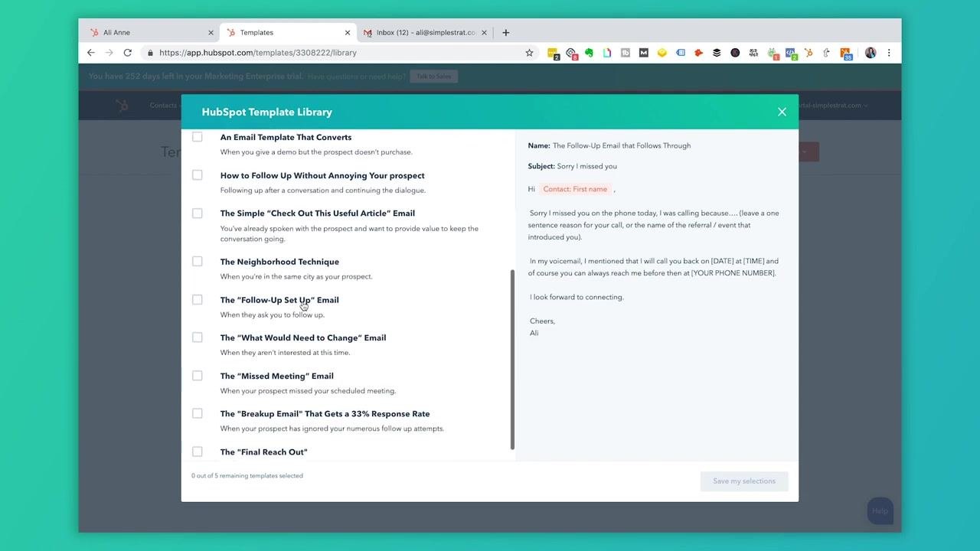
Task: Click '0 out of 5 remaining templates selected'
Action: coord(247,476)
